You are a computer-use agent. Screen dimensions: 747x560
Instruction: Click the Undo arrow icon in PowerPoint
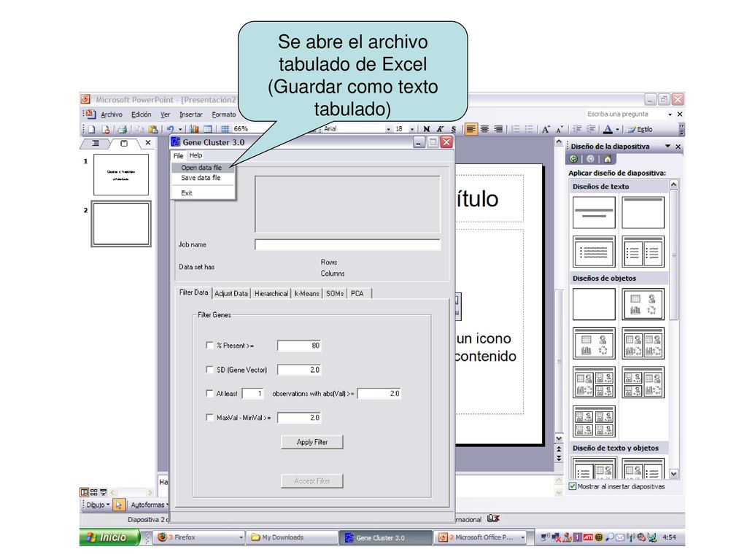pyautogui.click(x=169, y=129)
